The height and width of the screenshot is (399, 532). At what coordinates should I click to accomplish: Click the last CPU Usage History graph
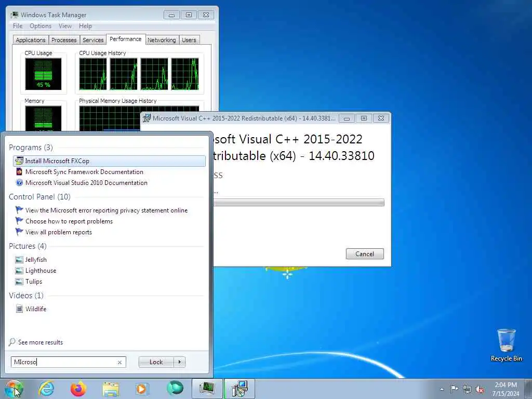point(185,74)
